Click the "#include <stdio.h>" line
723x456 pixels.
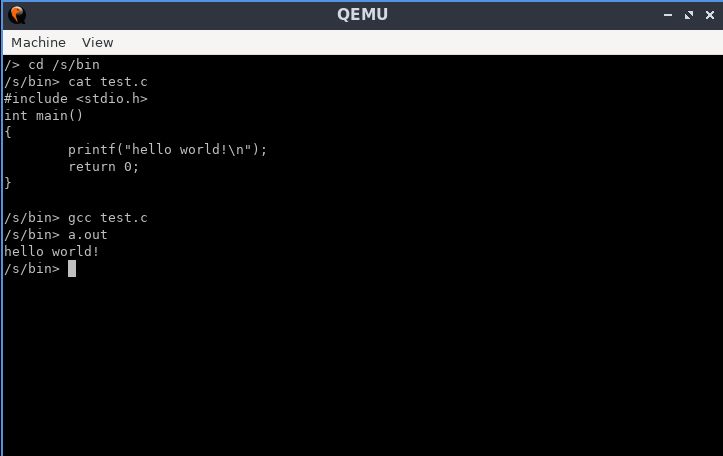[x=76, y=99]
